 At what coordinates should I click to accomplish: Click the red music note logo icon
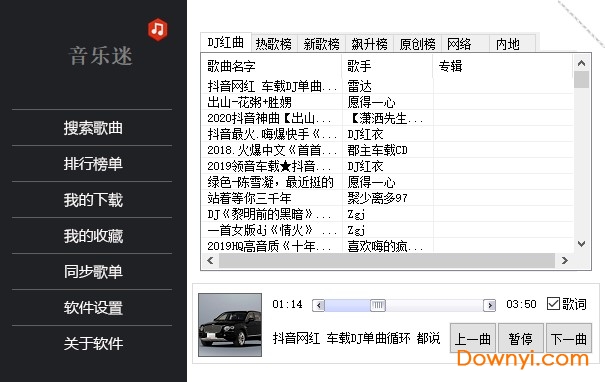[x=157, y=29]
